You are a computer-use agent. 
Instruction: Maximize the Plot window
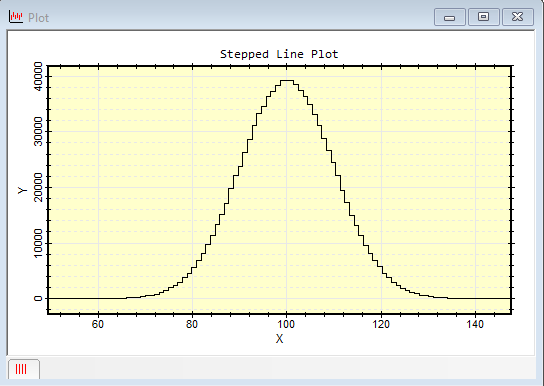[x=483, y=17]
